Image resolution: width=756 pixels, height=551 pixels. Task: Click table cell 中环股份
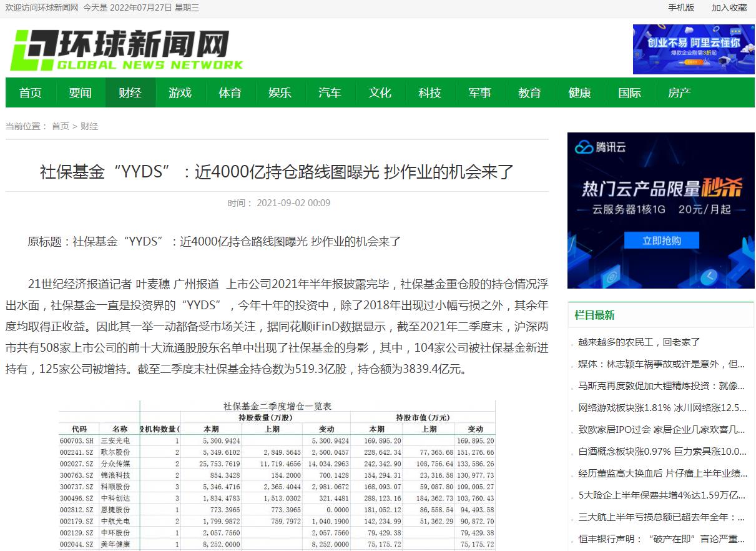pyautogui.click(x=115, y=533)
